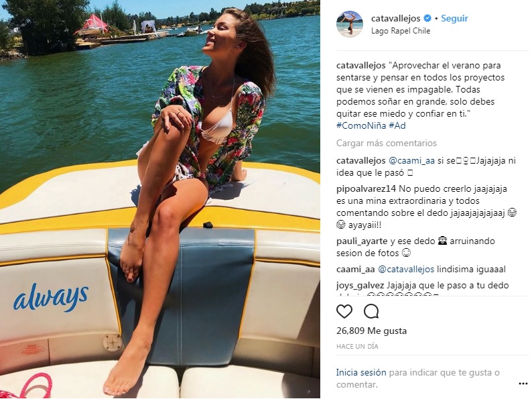Open pipoalvarez14's profile
Image resolution: width=532 pixels, height=401 pixels.
(366, 189)
